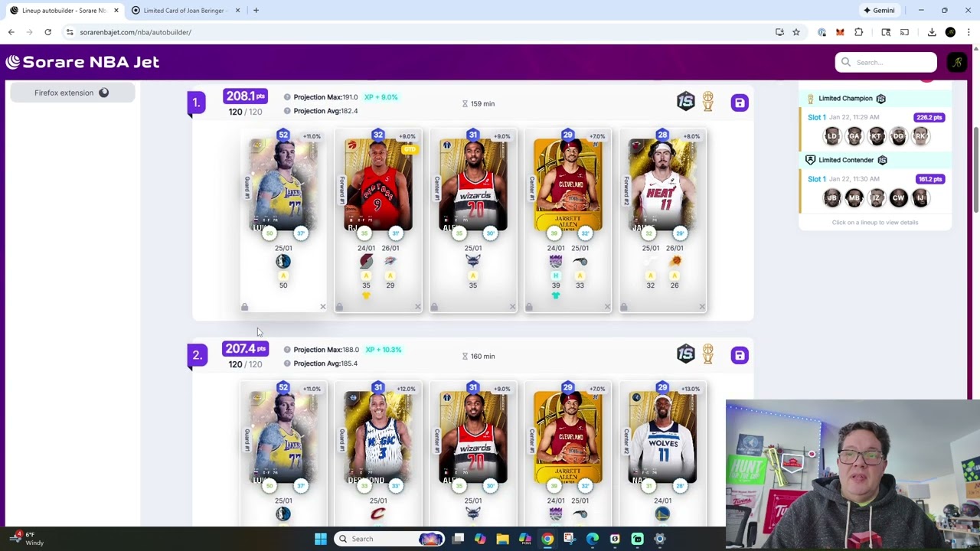Viewport: 980px width, 551px height.
Task: Bookmark this page with the star icon
Action: pos(796,32)
